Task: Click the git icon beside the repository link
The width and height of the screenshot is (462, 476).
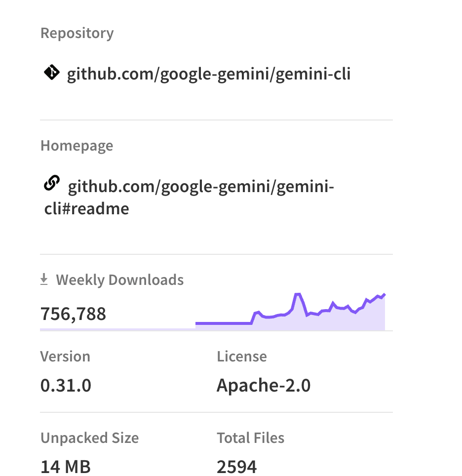Action: point(52,73)
